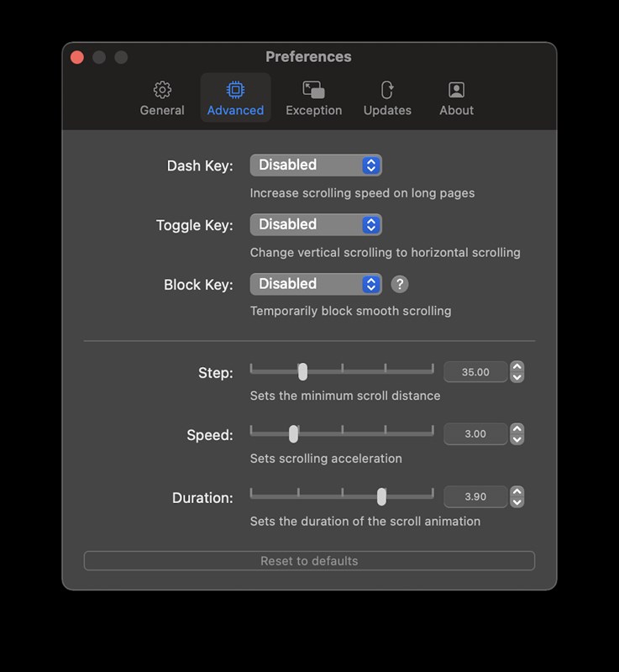Select the Advanced chip icon tab
The height and width of the screenshot is (672, 619).
coord(235,98)
